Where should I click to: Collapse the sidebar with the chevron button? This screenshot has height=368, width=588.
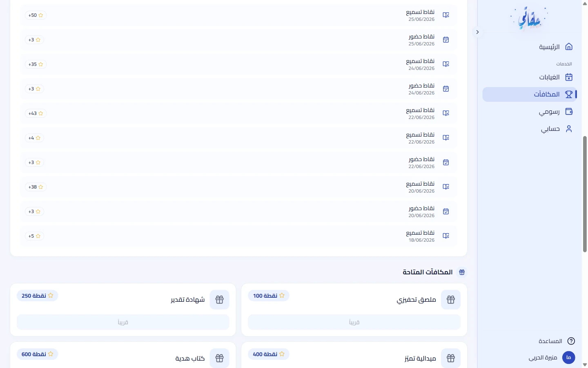pos(477,32)
